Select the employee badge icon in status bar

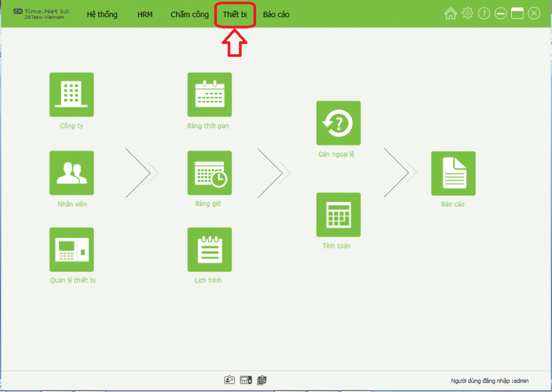coord(229,380)
